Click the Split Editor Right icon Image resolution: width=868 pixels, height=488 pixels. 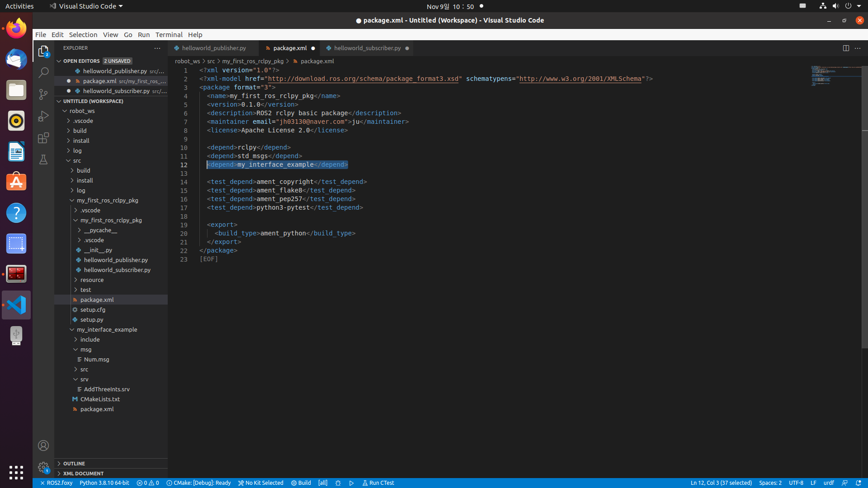845,48
